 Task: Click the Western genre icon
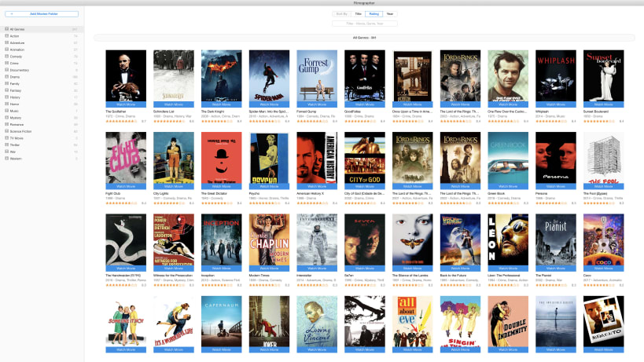coord(6,159)
